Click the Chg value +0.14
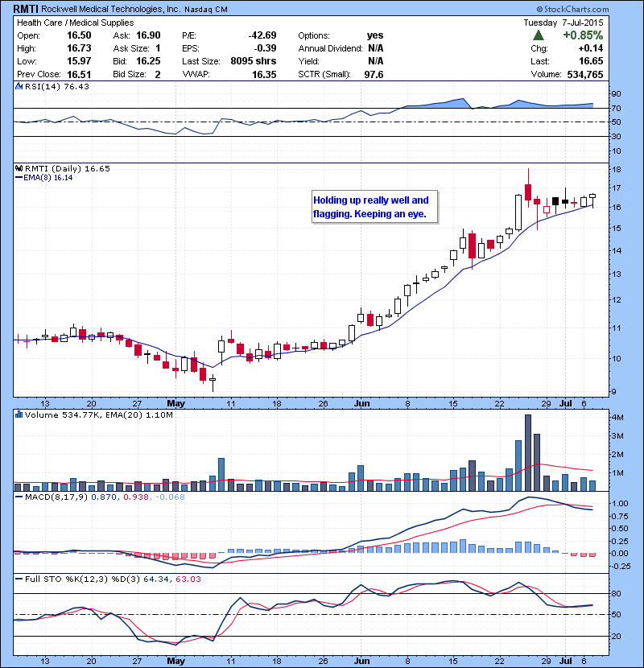Viewport: 644px width, 668px height. pyautogui.click(x=591, y=48)
